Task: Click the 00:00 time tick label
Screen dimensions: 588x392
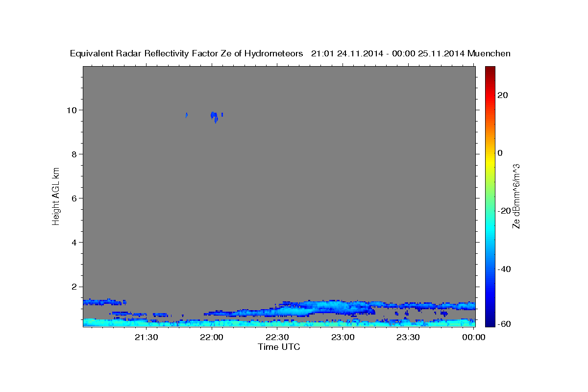Action: 474,337
